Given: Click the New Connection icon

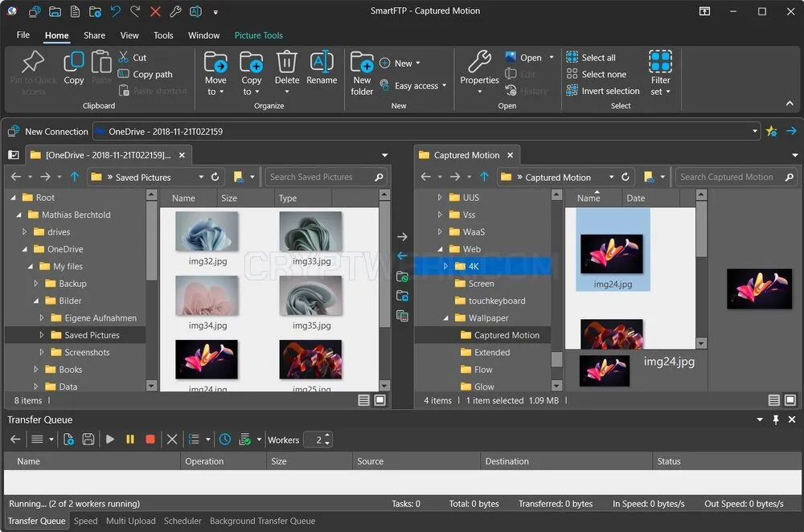Looking at the screenshot, I should pyautogui.click(x=14, y=131).
